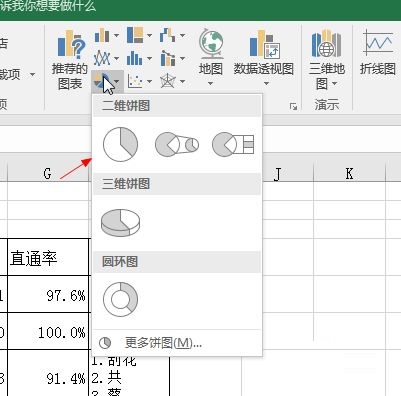The width and height of the screenshot is (401, 396).
Task: Expand the radar chart dropdown arrow
Action: pyautogui.click(x=182, y=81)
